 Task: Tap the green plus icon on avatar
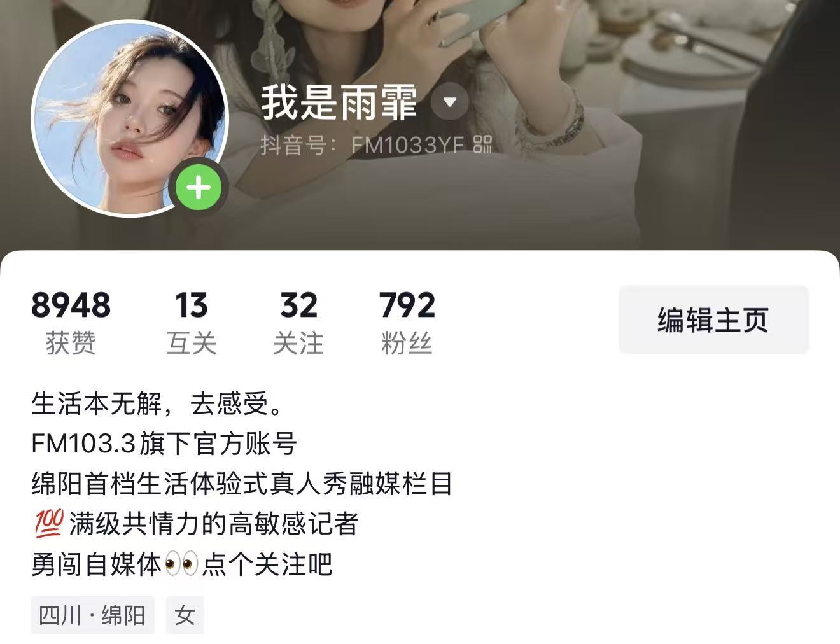tap(199, 187)
